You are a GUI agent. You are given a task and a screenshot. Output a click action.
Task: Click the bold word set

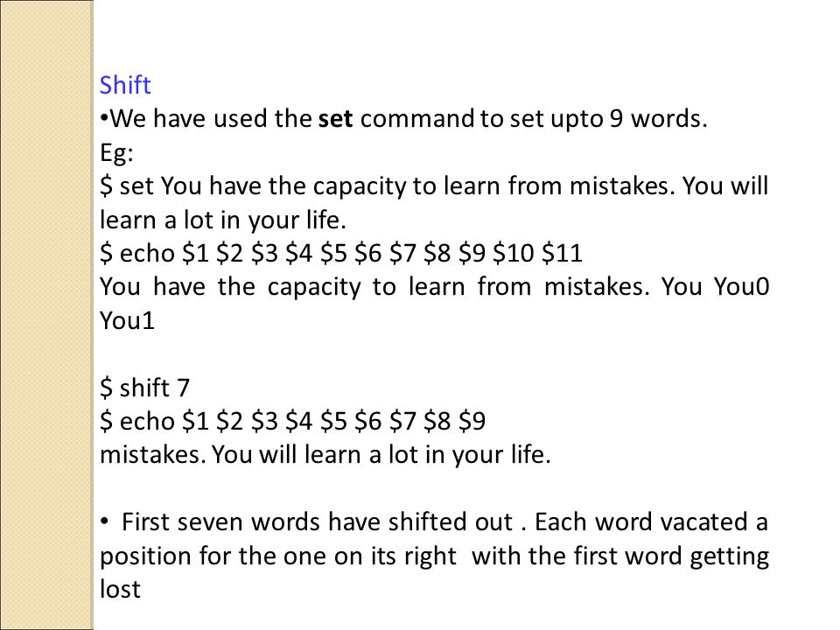(335, 118)
